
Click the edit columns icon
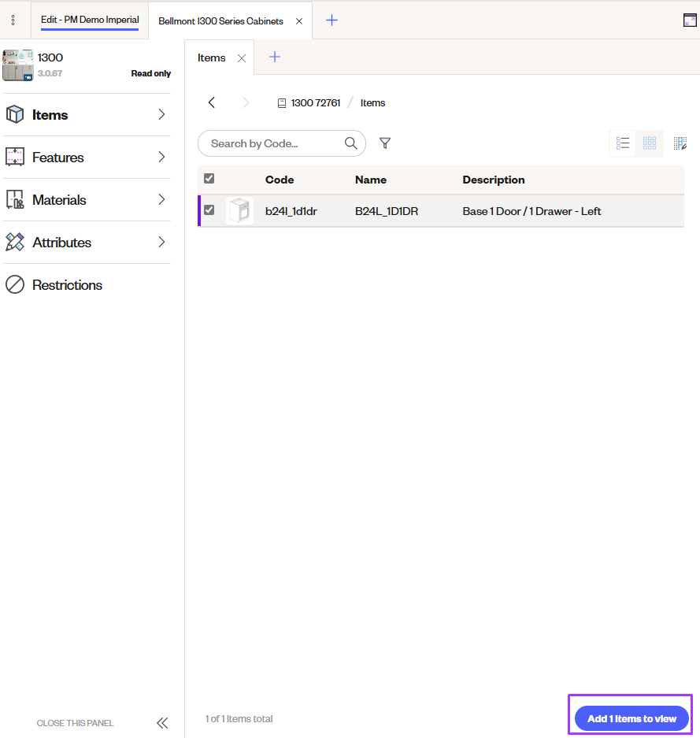pos(680,143)
